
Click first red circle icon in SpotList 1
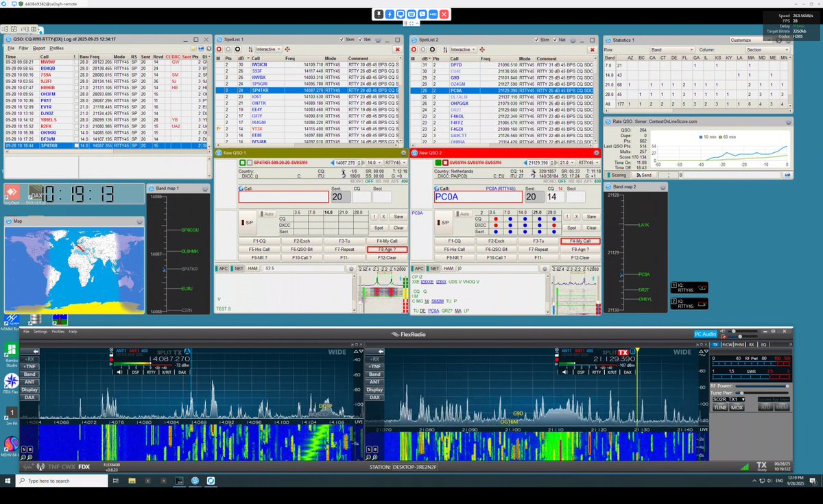(219, 49)
